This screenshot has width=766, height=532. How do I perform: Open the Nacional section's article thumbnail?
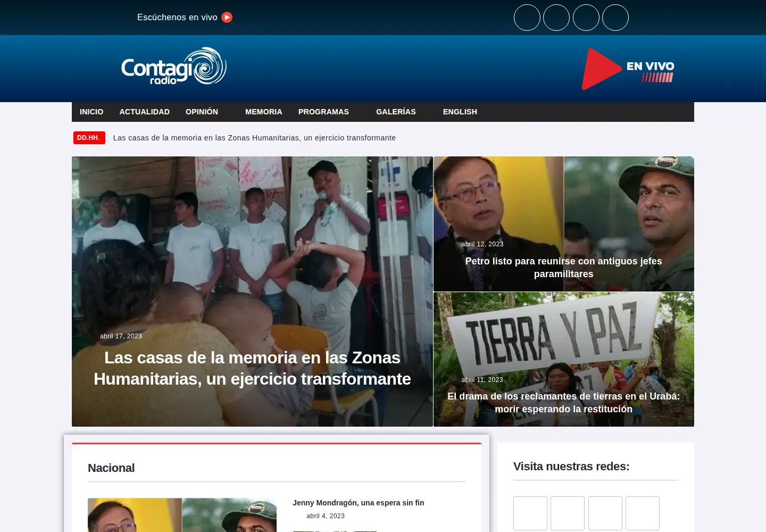(182, 515)
